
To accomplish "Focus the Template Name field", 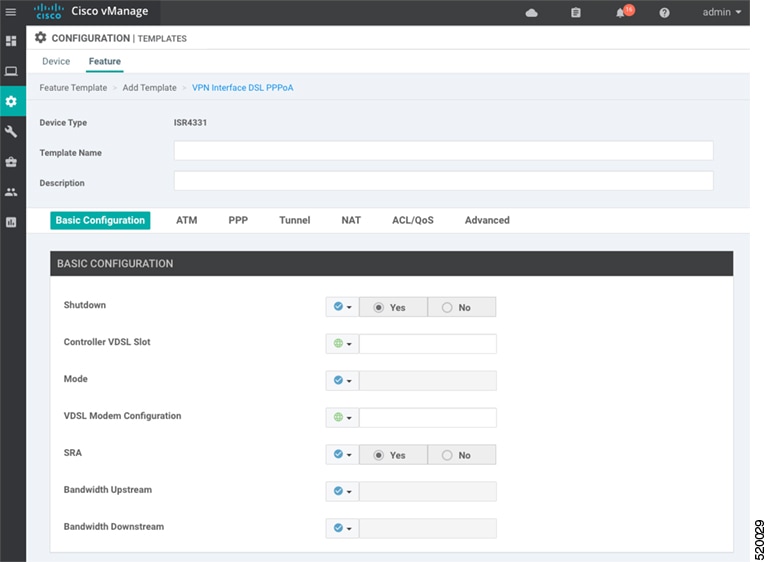I will 443,151.
